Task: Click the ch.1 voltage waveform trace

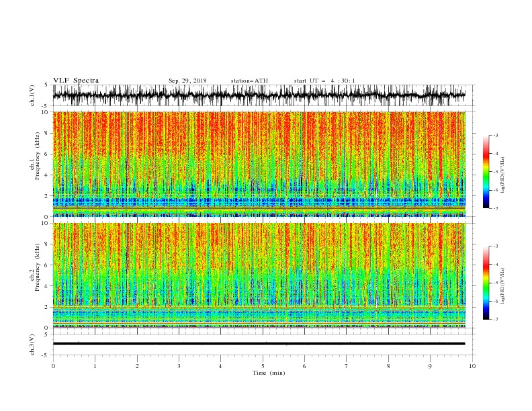Action: (x=259, y=95)
